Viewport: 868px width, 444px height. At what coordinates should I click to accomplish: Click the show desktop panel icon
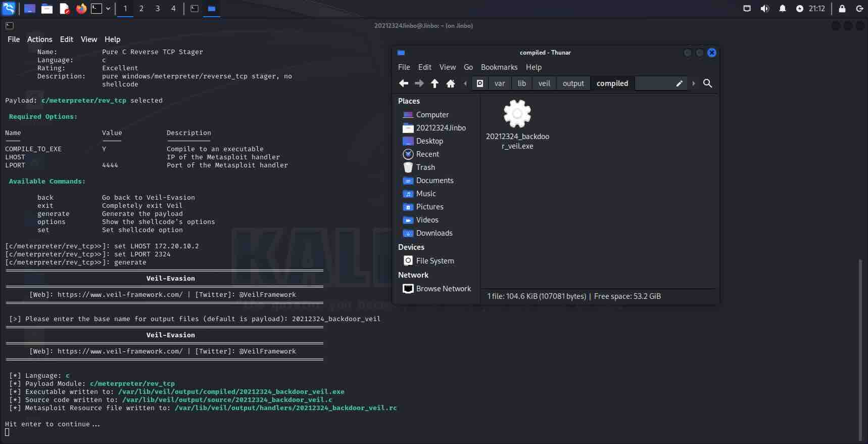point(30,9)
